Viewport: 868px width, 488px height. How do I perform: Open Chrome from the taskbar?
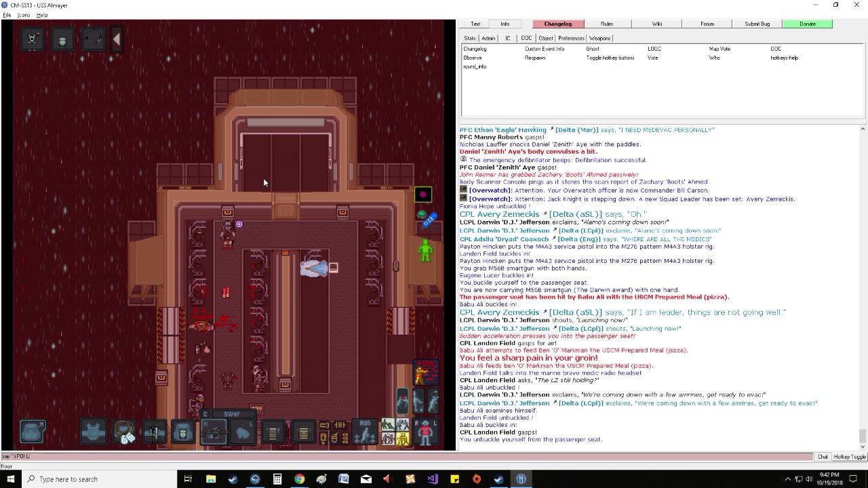tap(299, 479)
